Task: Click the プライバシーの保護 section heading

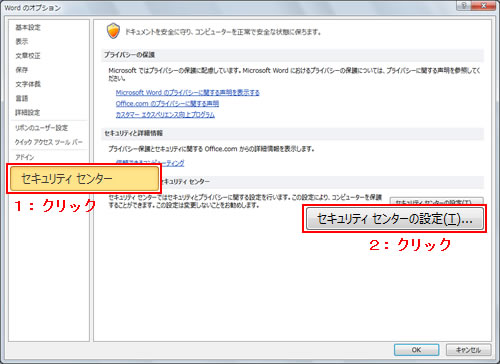Action: (x=129, y=55)
